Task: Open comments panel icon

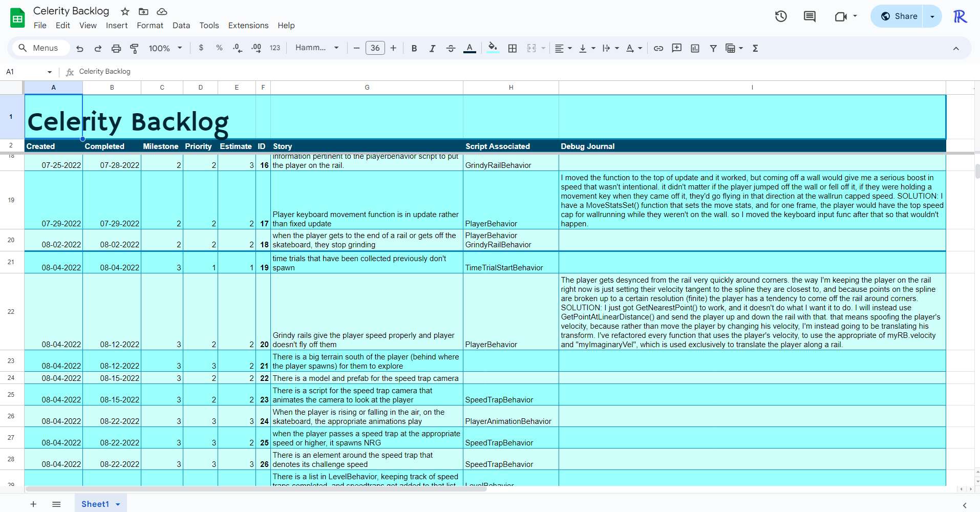Action: click(809, 16)
